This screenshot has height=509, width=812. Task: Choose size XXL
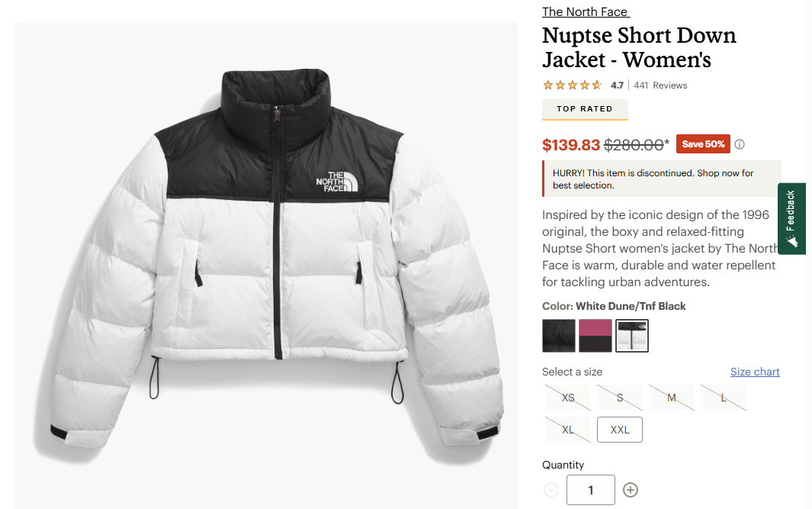point(620,430)
